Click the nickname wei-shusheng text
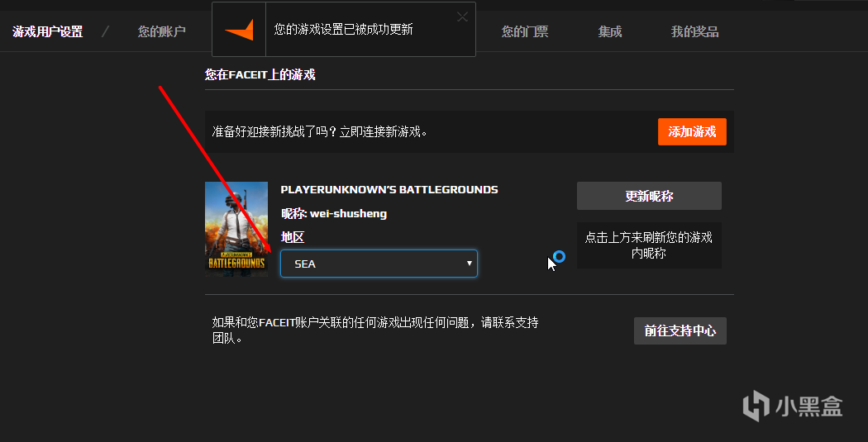The height and width of the screenshot is (442, 868). point(348,213)
